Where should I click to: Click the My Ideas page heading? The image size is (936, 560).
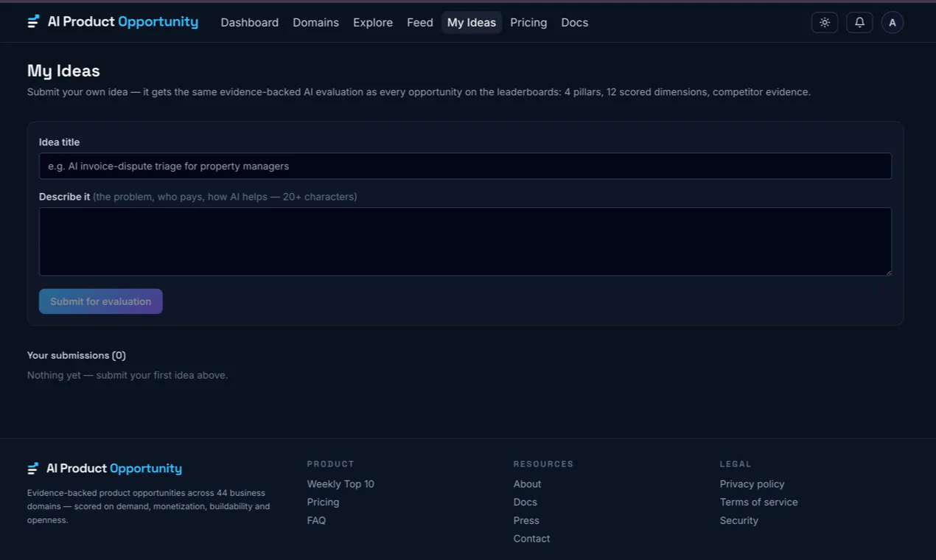(63, 71)
